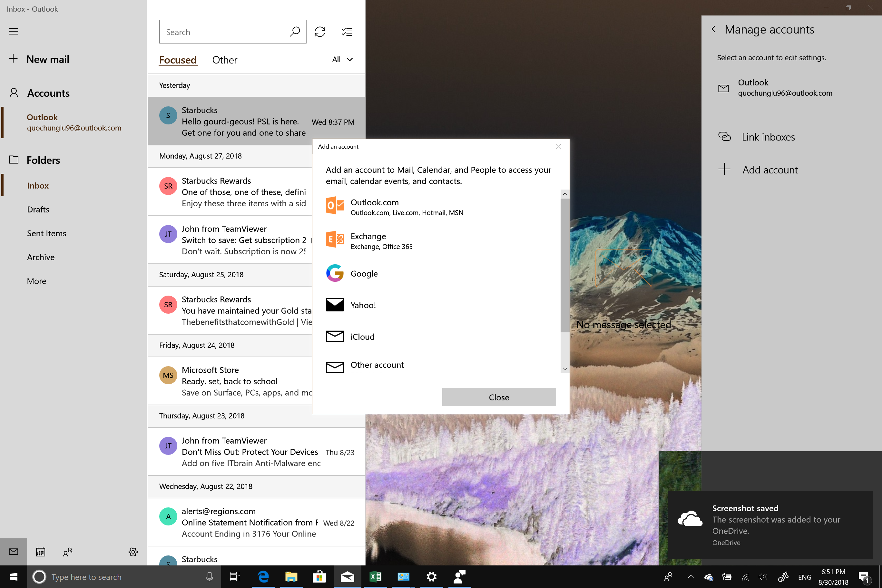882x588 pixels.
Task: Sync this view with refresh icon
Action: point(320,32)
